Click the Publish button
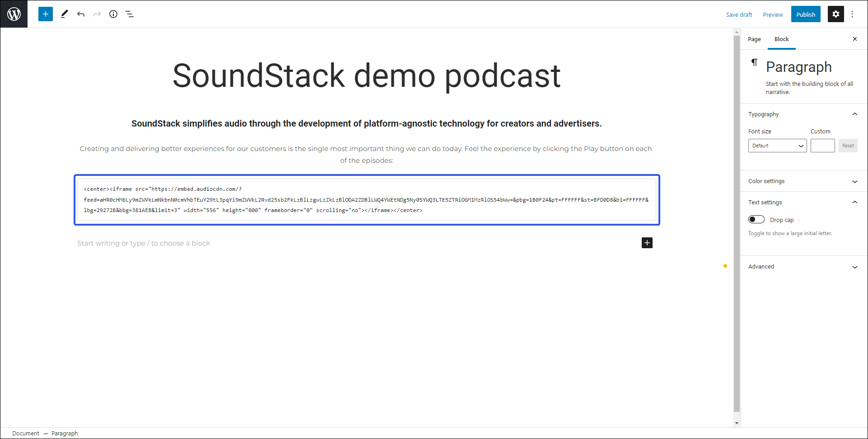Viewport: 868px width, 439px height. click(x=806, y=14)
